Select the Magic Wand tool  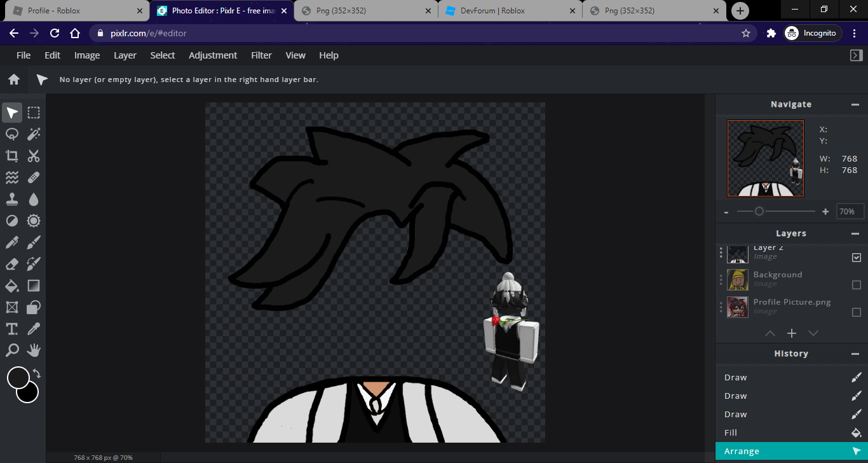34,134
